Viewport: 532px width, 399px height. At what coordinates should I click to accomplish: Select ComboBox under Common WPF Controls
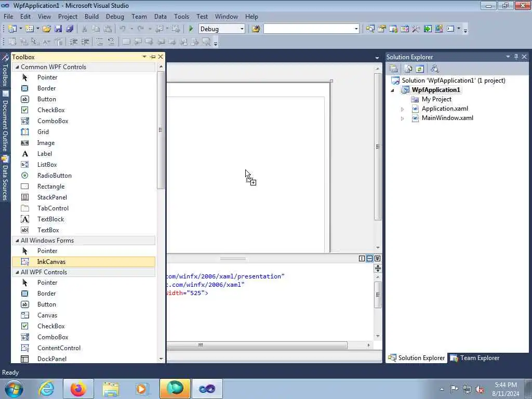pos(84,121)
